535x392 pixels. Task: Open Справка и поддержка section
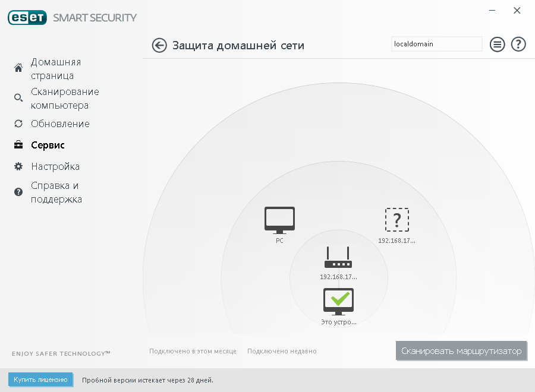pos(56,192)
